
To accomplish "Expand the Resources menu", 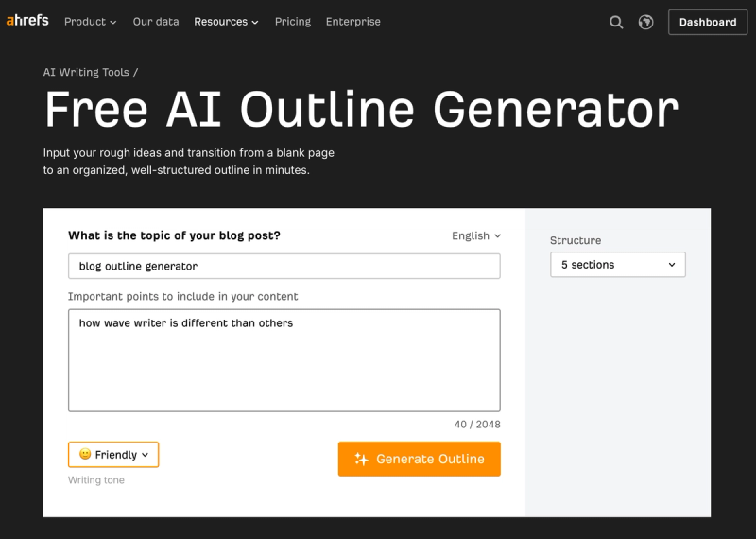I will tap(226, 22).
